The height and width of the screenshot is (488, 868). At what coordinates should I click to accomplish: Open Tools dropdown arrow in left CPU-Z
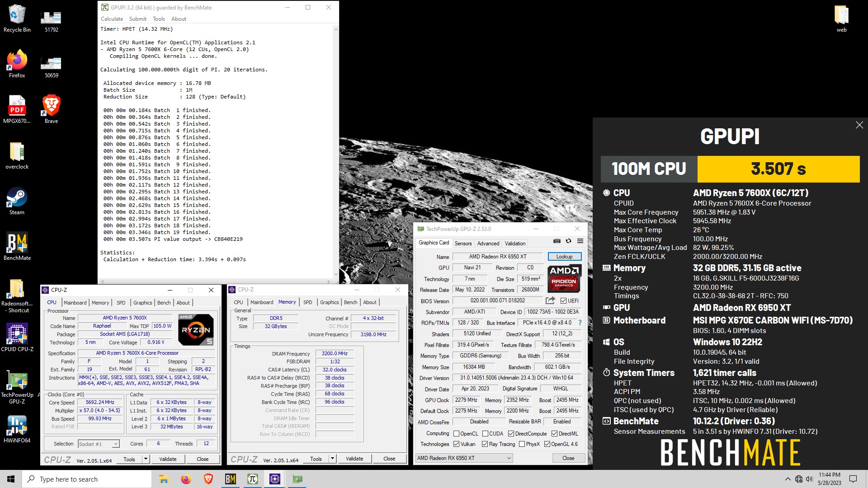tap(146, 459)
